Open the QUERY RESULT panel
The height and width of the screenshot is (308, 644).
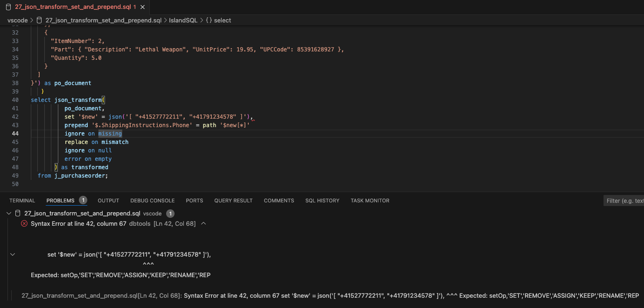(233, 200)
